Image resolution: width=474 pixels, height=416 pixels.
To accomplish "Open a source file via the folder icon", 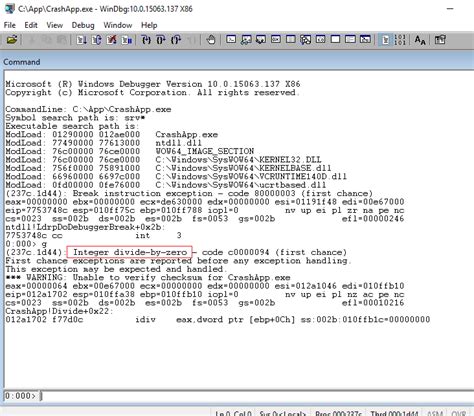I will [12, 40].
